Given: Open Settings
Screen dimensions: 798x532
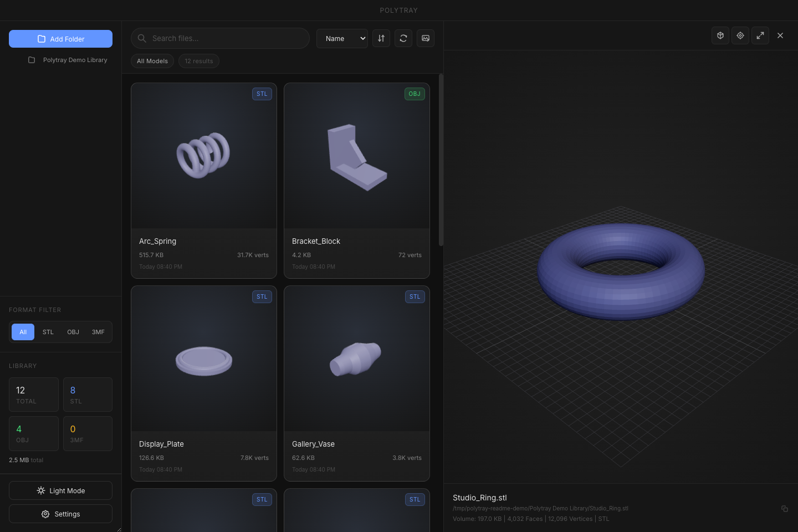Looking at the screenshot, I should 60,514.
